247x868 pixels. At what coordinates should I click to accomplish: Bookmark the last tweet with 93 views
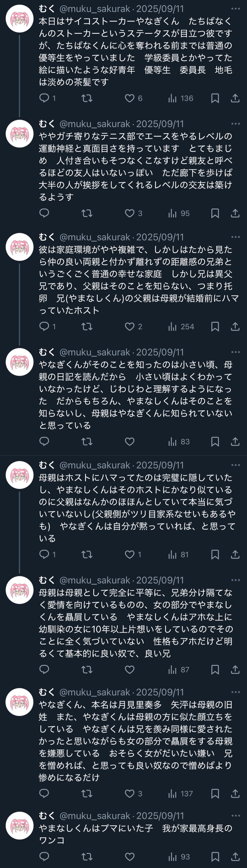(215, 856)
